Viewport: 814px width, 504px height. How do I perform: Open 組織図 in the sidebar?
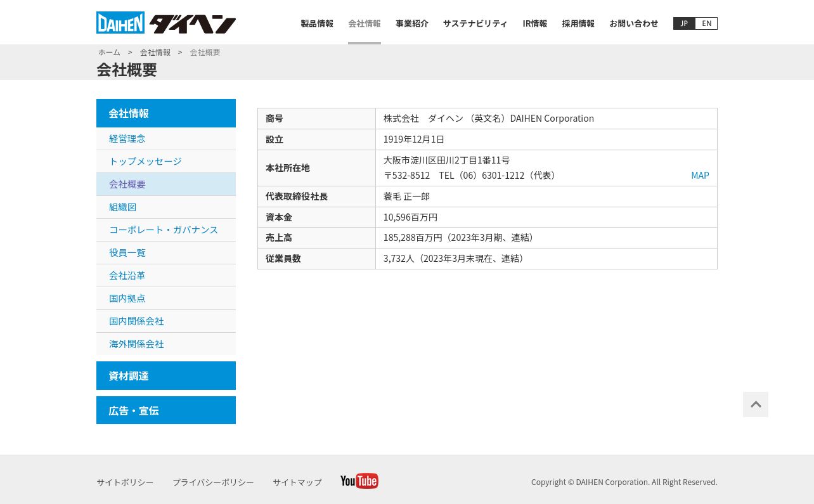coord(166,207)
